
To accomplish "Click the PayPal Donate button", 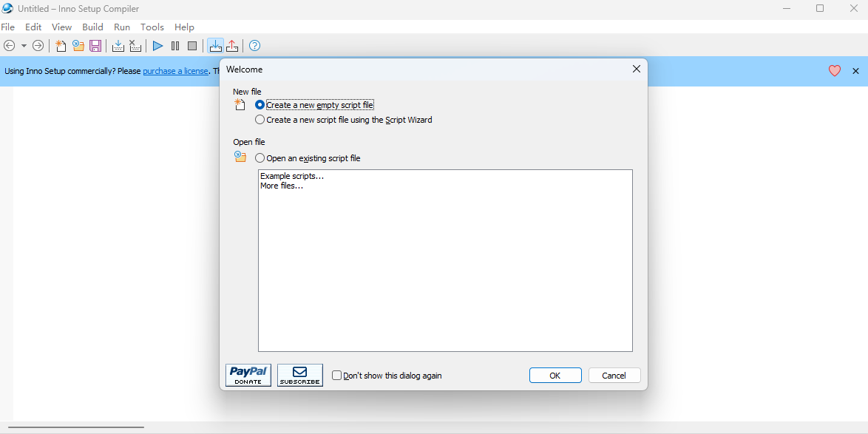I will [248, 375].
